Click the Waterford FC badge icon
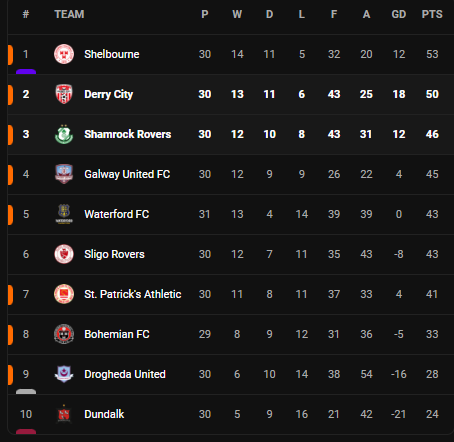The height and width of the screenshot is (442, 454). [64, 214]
